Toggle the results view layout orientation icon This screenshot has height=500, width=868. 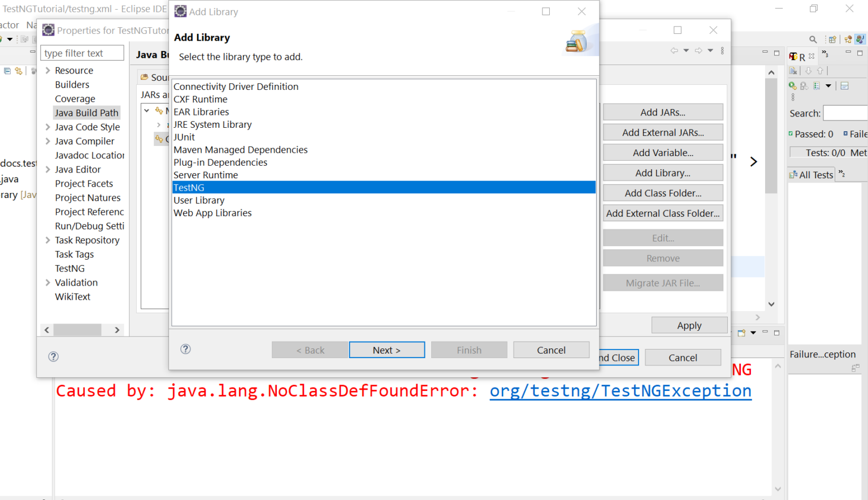coord(844,85)
